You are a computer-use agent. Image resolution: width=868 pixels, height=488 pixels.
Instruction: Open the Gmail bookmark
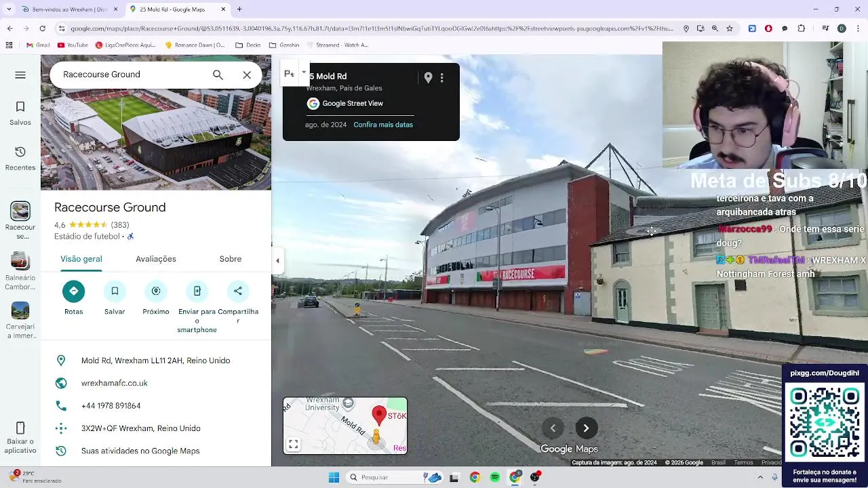click(38, 45)
